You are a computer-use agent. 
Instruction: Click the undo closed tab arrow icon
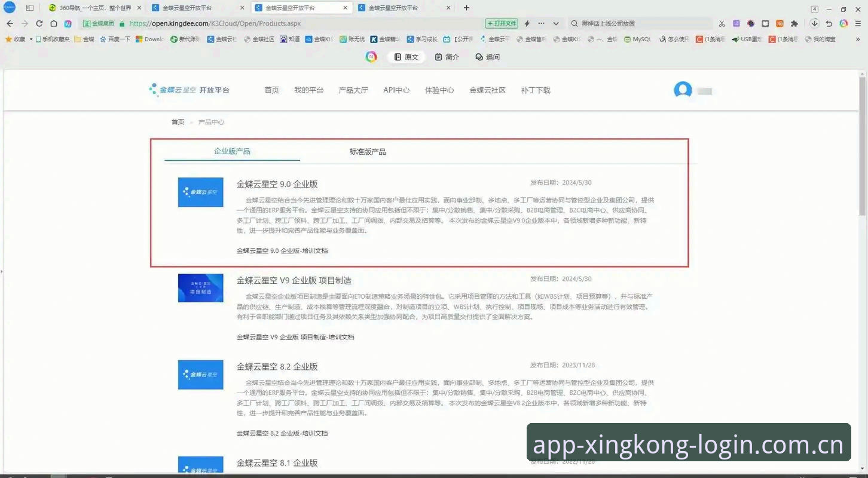[x=829, y=23]
